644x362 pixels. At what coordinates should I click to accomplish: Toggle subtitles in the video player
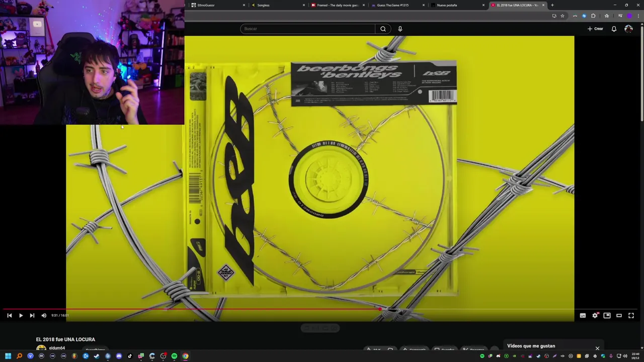(x=583, y=315)
